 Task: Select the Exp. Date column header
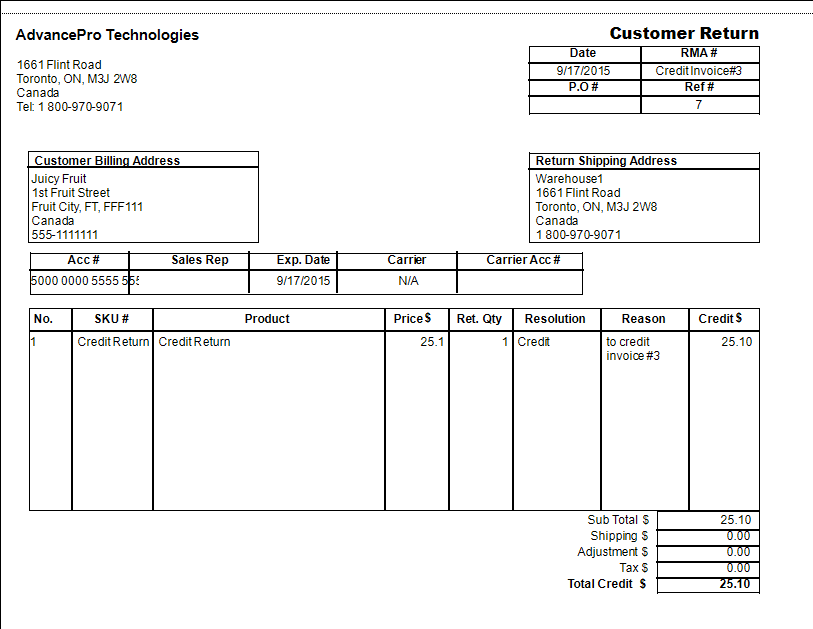pos(298,259)
